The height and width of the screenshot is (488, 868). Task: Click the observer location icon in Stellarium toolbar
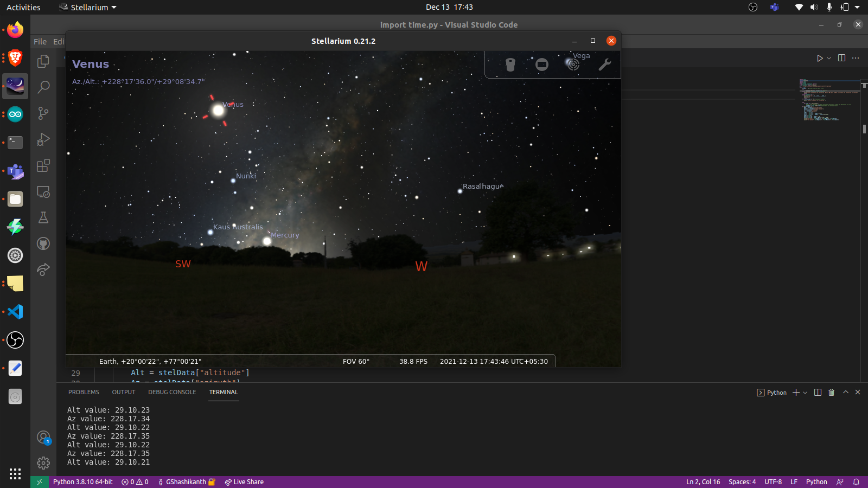510,64
